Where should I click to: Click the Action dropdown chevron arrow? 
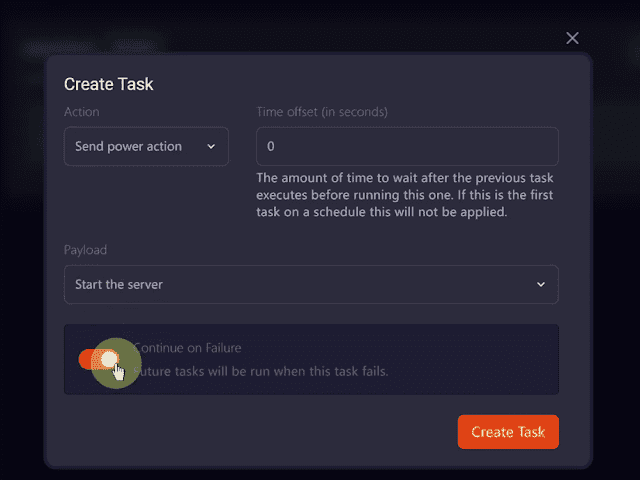211,147
